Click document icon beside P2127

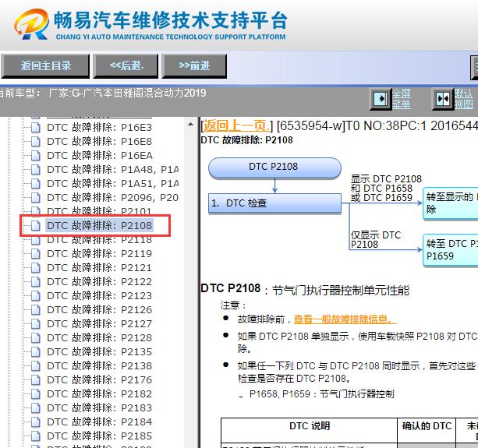[x=36, y=323]
